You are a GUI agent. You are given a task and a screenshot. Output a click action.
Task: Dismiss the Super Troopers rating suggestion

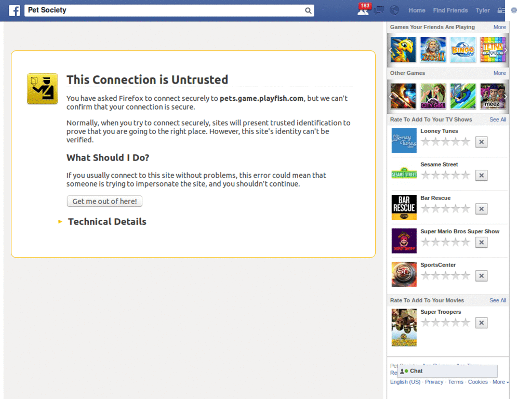(x=481, y=323)
